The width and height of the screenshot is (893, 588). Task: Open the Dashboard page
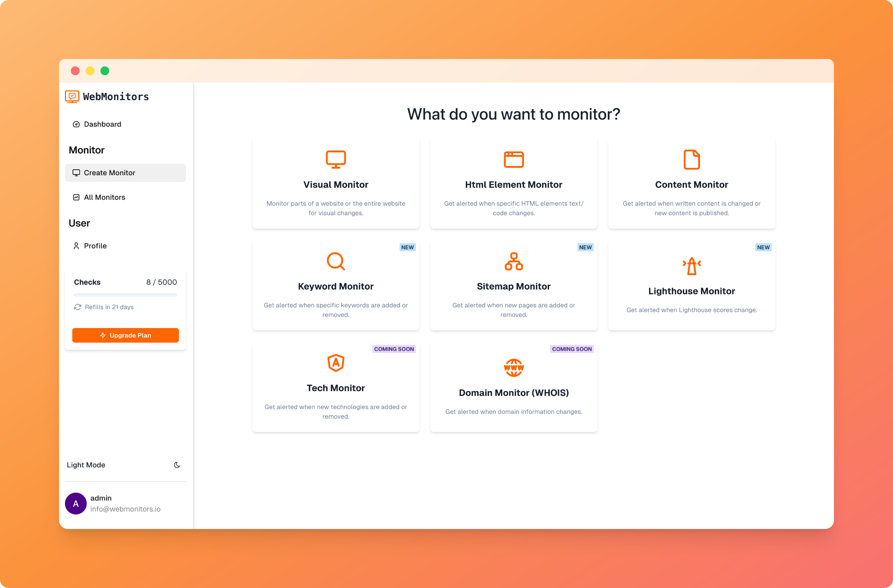click(125, 124)
